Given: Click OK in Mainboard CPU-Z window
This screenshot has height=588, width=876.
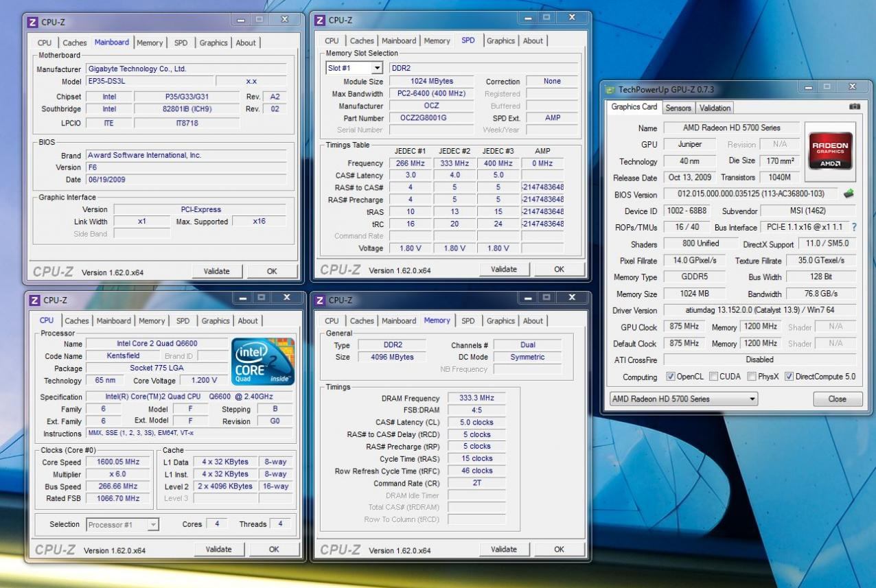Looking at the screenshot, I should (x=272, y=271).
